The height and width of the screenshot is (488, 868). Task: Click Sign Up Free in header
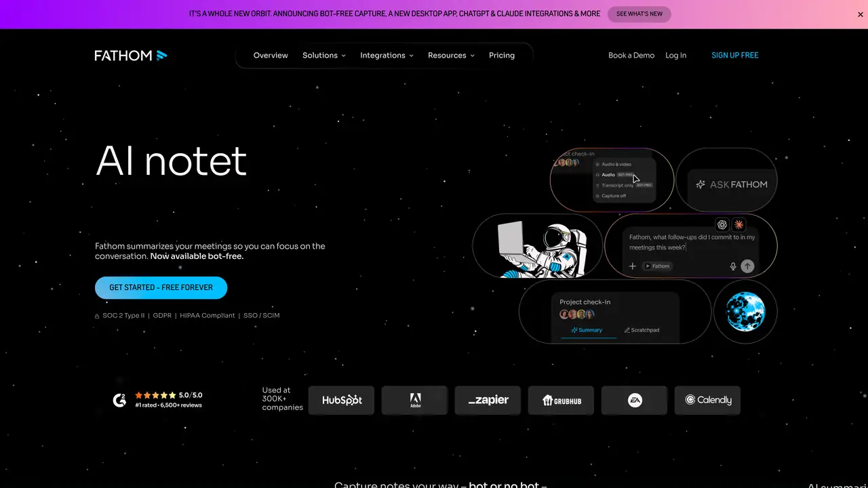tap(735, 56)
